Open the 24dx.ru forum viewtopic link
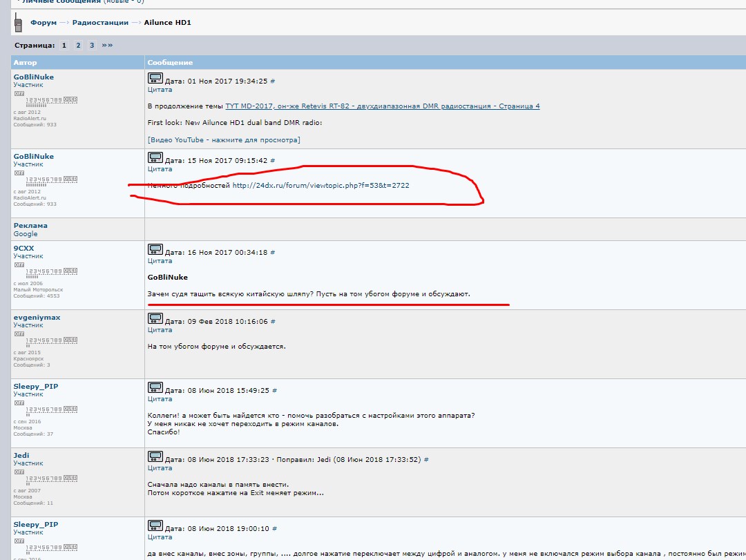Viewport: 746px width, 560px height. (x=321, y=186)
